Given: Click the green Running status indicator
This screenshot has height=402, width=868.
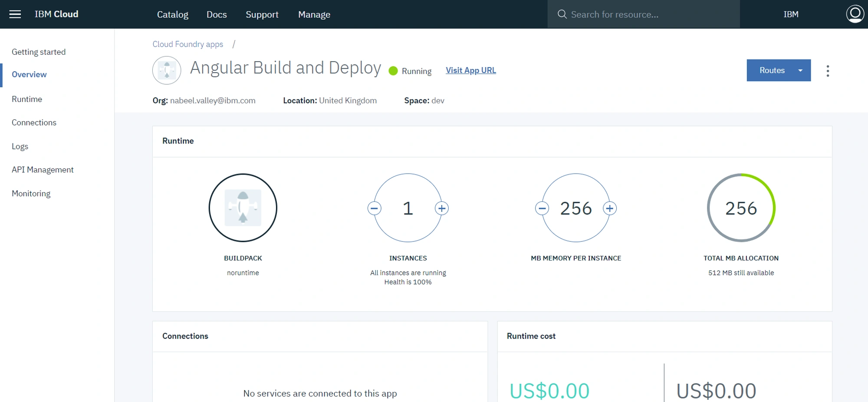Looking at the screenshot, I should [x=393, y=71].
